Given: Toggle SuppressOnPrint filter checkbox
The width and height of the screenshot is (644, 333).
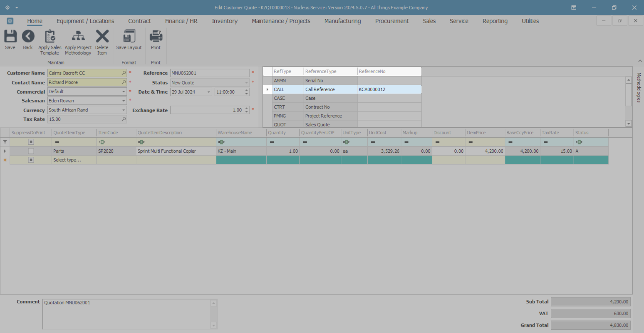Looking at the screenshot, I should (31, 142).
